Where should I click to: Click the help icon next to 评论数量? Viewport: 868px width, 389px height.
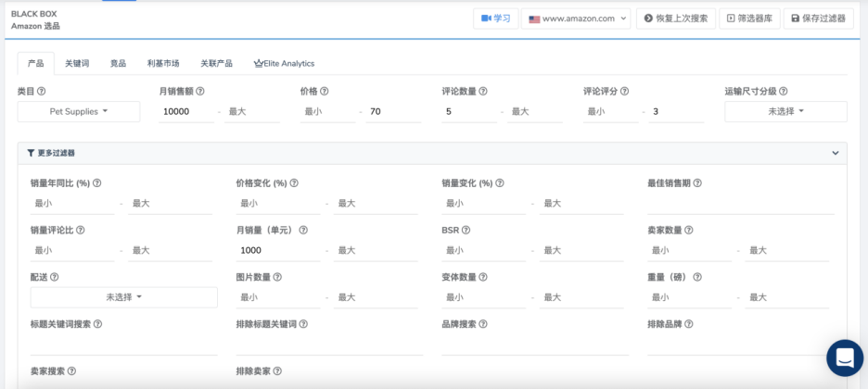[483, 92]
